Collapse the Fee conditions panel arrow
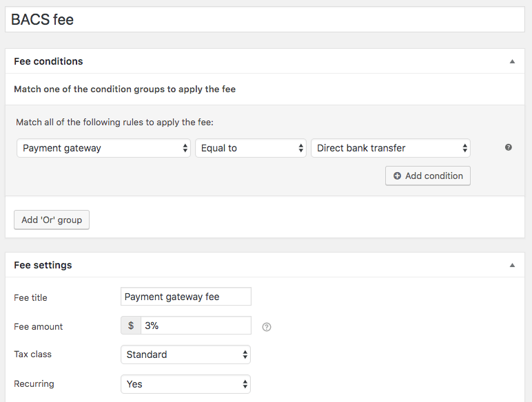Image resolution: width=532 pixels, height=402 pixels. (x=512, y=62)
